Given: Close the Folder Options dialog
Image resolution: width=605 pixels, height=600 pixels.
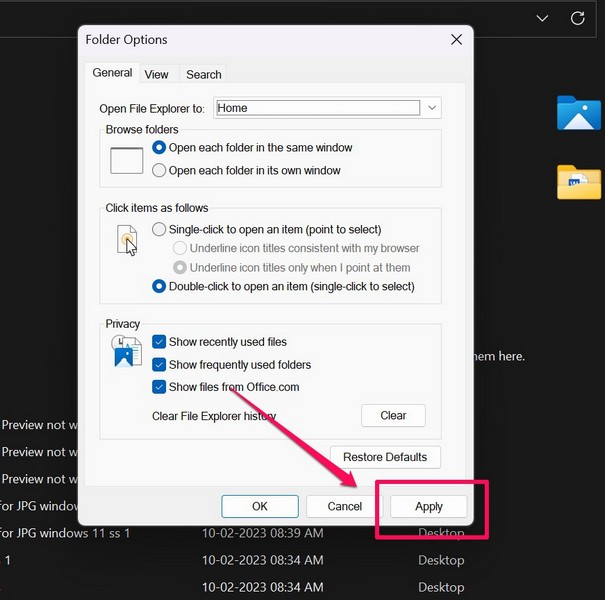Looking at the screenshot, I should point(456,40).
